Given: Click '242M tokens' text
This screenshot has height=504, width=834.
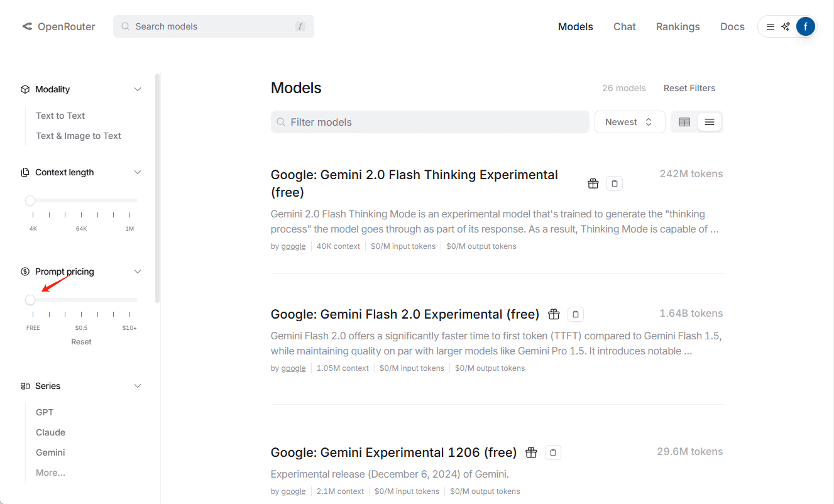Looking at the screenshot, I should coord(691,173).
